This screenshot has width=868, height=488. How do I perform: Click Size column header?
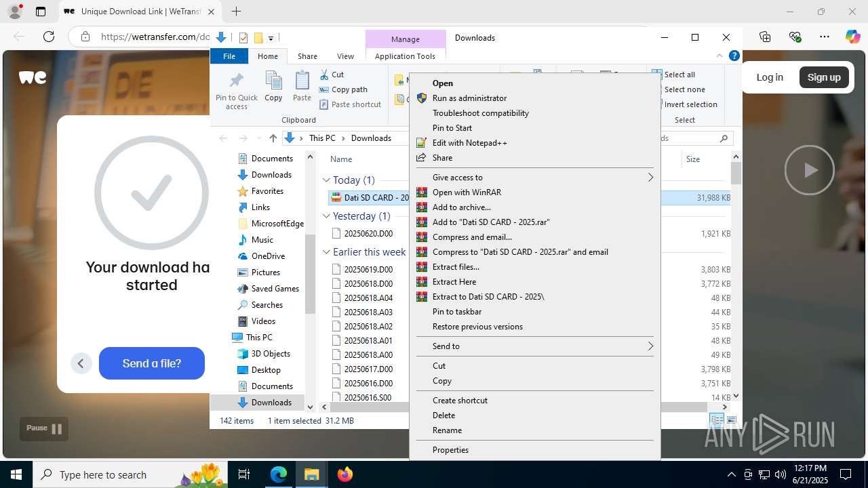click(x=693, y=159)
